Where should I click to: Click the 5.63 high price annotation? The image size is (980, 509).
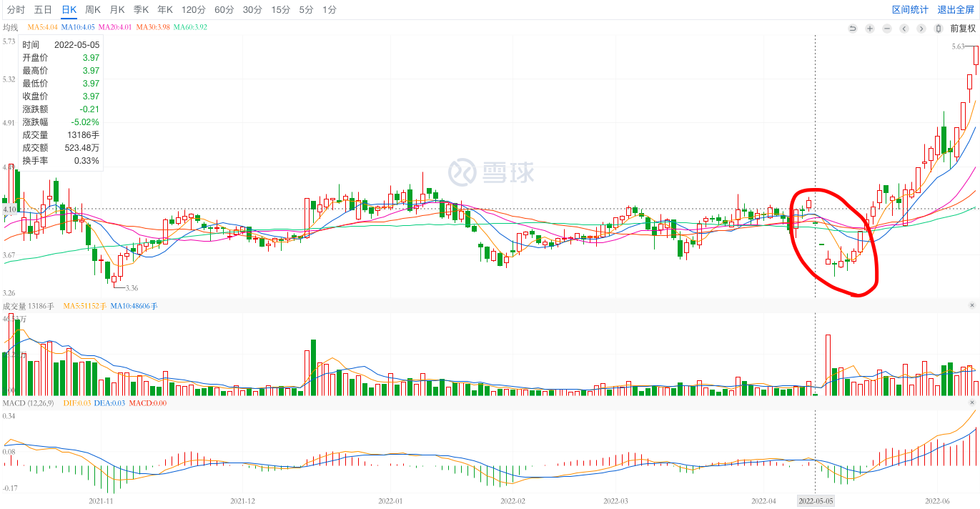tap(959, 46)
